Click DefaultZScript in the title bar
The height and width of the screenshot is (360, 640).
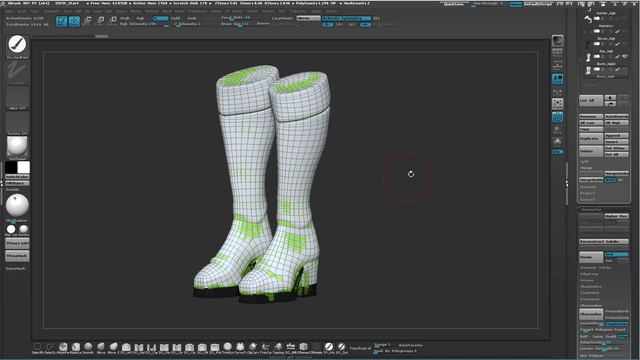tap(538, 4)
